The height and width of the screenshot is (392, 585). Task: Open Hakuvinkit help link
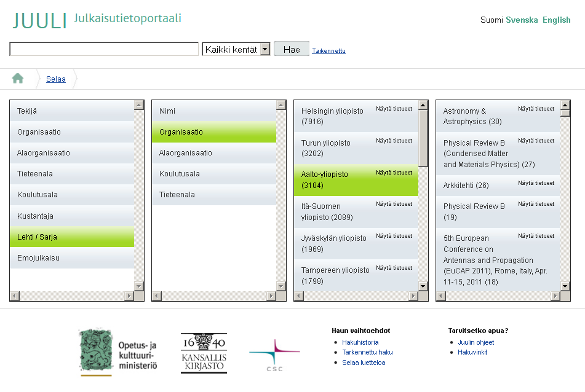[x=472, y=352]
